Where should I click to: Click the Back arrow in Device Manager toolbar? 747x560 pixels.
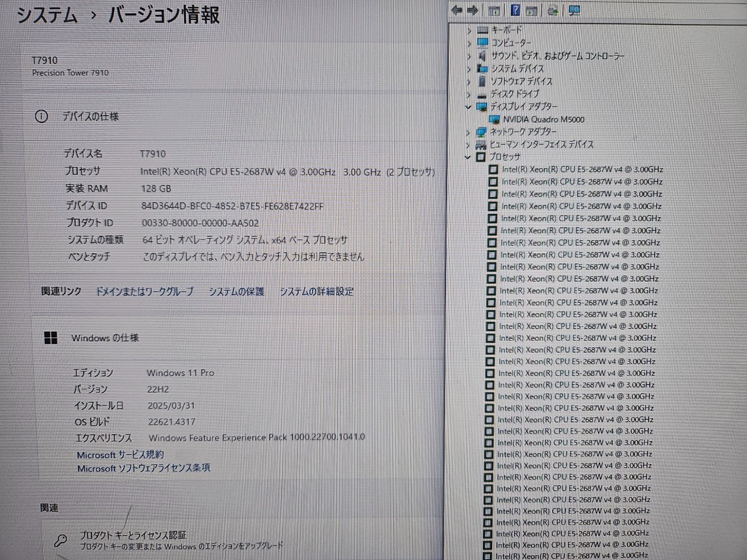[x=457, y=10]
